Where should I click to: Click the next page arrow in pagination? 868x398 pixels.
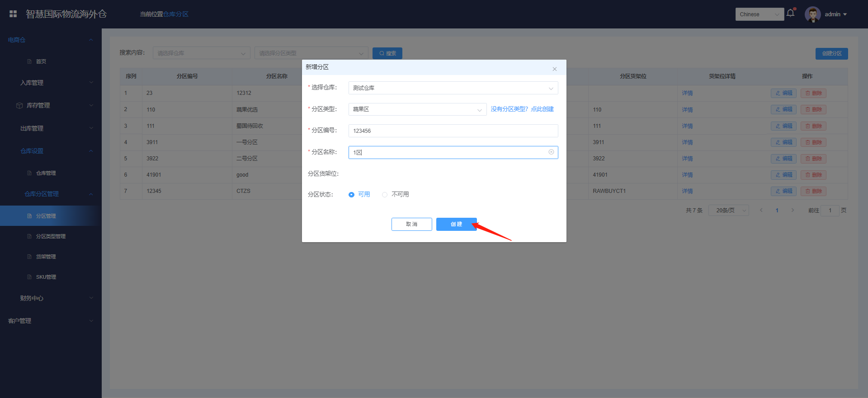pos(793,210)
